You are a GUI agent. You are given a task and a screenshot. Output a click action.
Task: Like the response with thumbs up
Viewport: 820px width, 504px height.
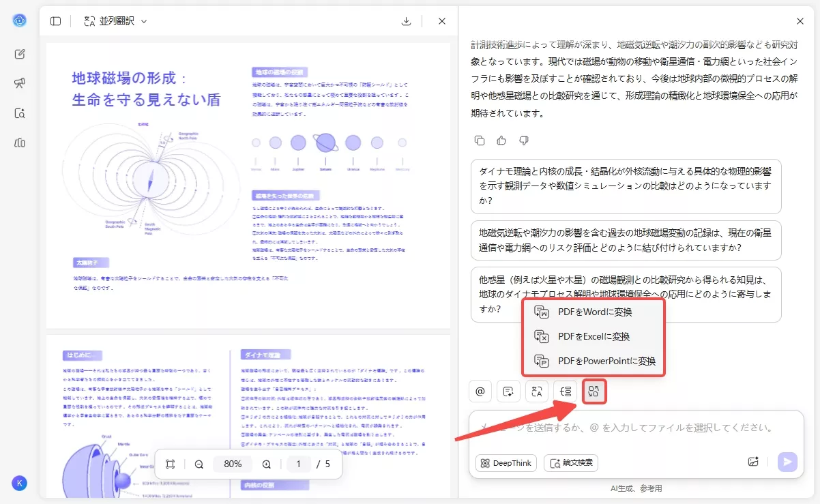[x=501, y=140]
